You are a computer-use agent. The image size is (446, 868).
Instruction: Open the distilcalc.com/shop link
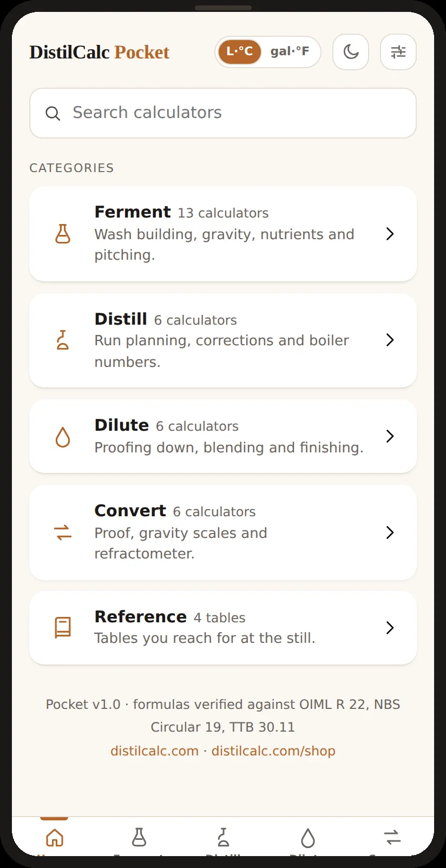tap(273, 751)
